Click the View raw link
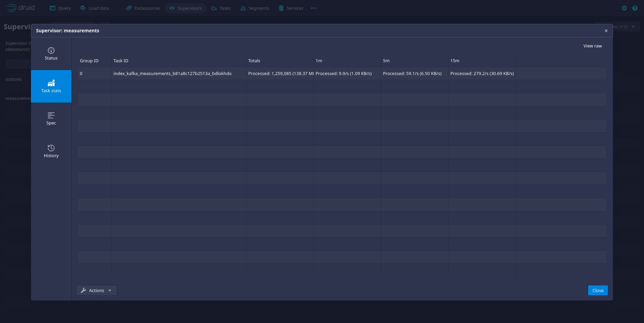The width and height of the screenshot is (644, 323). pos(592,46)
